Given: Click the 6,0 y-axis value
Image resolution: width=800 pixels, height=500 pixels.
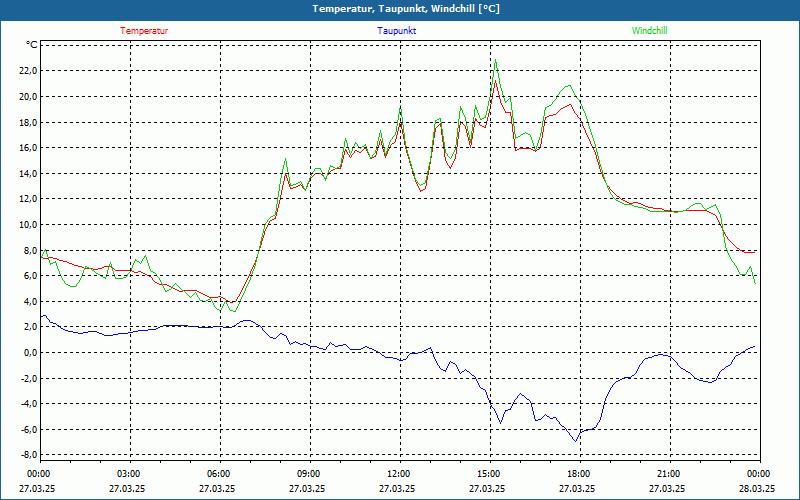Looking at the screenshot, I should (x=30, y=276).
